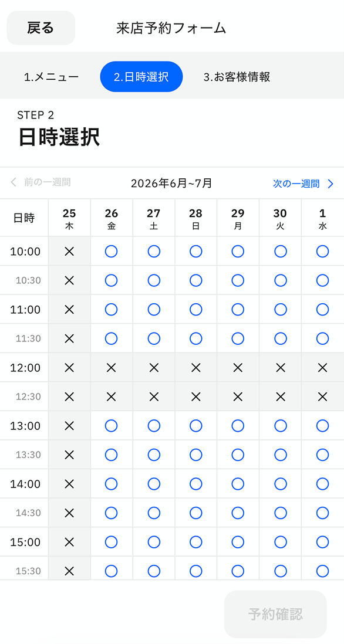This screenshot has width=344, height=644.
Task: Open the 次の一週間 link
Action: coord(296,184)
